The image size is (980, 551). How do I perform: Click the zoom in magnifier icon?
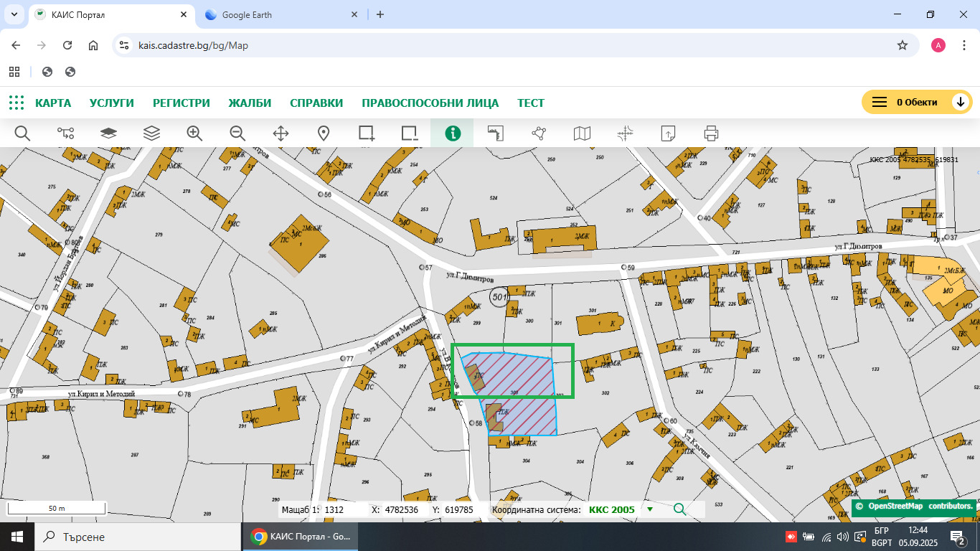click(194, 133)
